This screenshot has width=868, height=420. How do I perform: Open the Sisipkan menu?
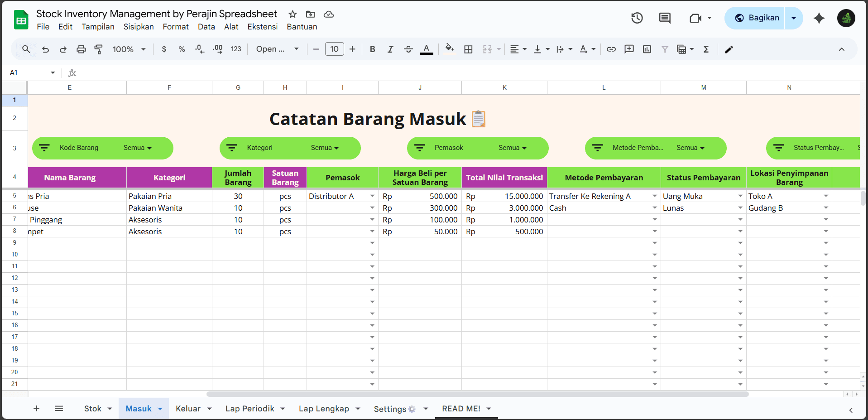(x=139, y=27)
